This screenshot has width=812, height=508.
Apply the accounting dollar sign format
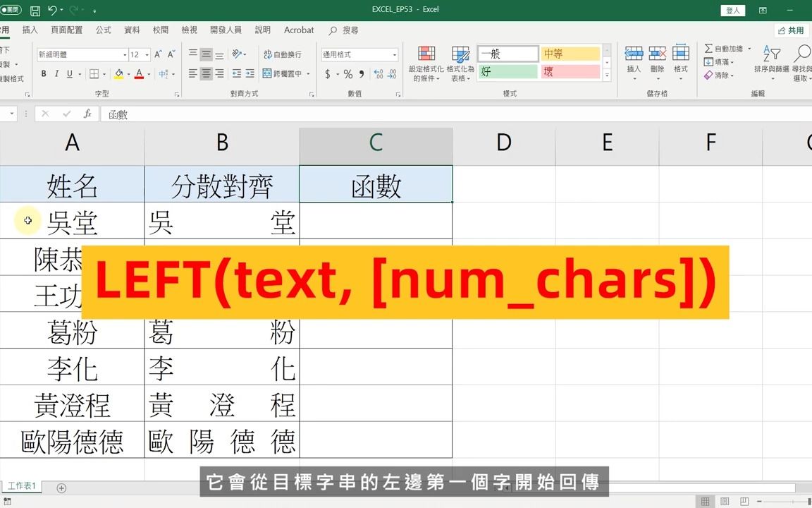click(328, 73)
